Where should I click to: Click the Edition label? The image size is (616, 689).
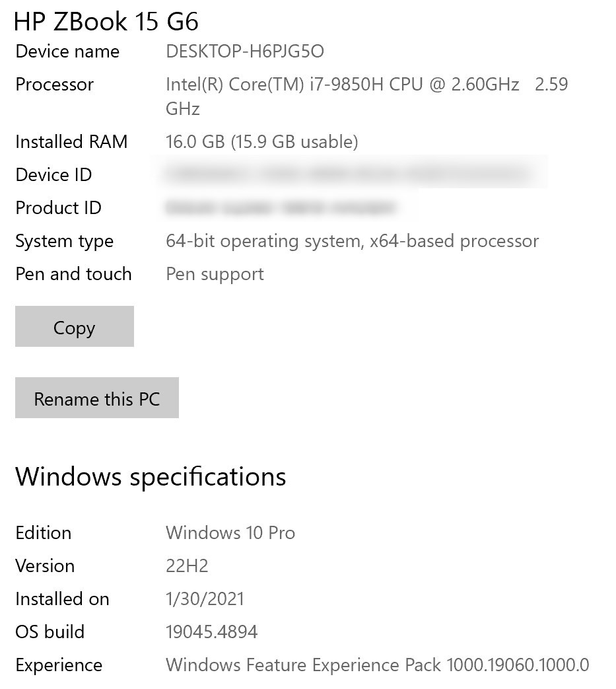click(x=43, y=532)
